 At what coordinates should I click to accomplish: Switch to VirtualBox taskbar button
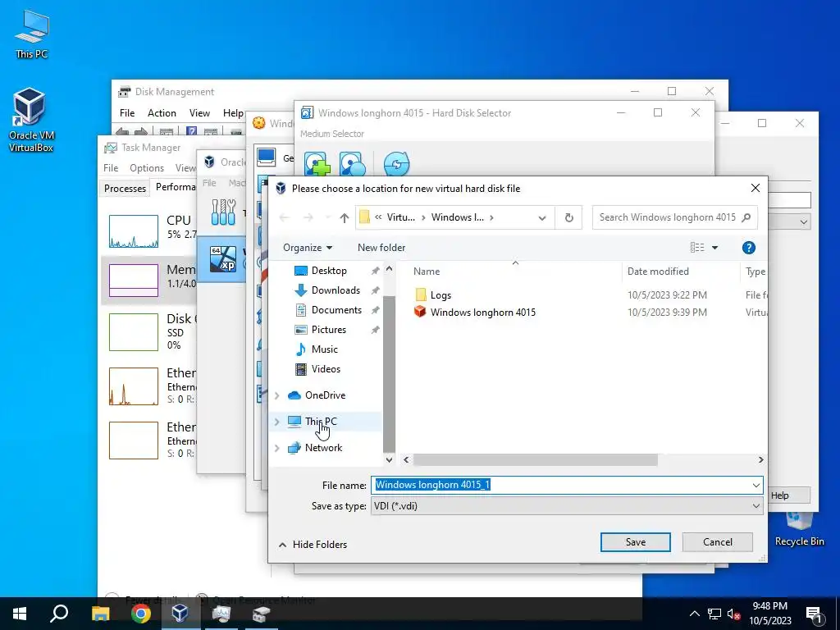coord(180,614)
